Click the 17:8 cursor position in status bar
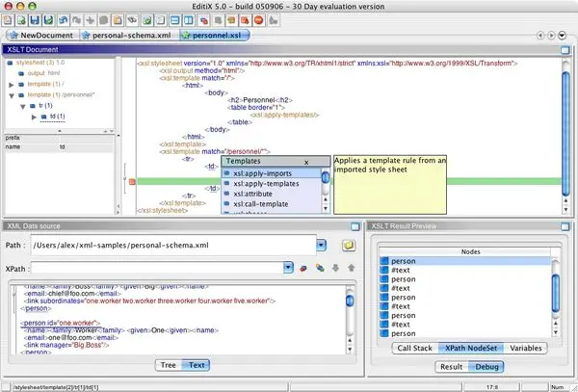The height and width of the screenshot is (392, 578). click(x=492, y=387)
